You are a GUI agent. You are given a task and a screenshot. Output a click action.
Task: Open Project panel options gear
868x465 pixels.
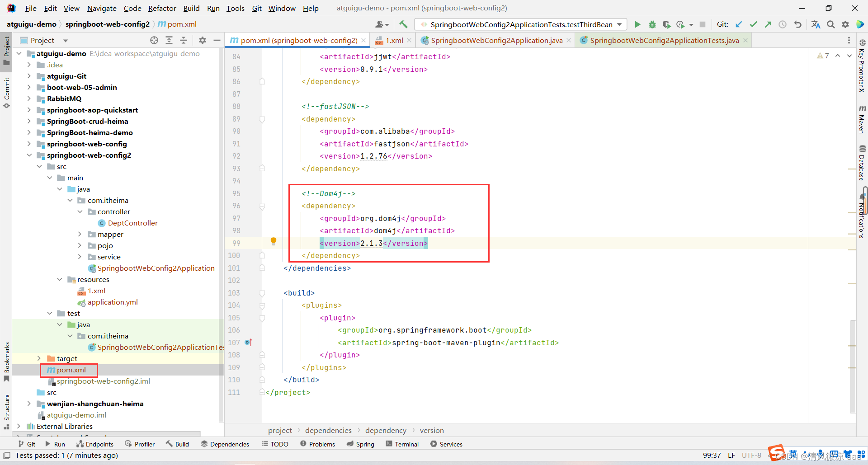[203, 40]
